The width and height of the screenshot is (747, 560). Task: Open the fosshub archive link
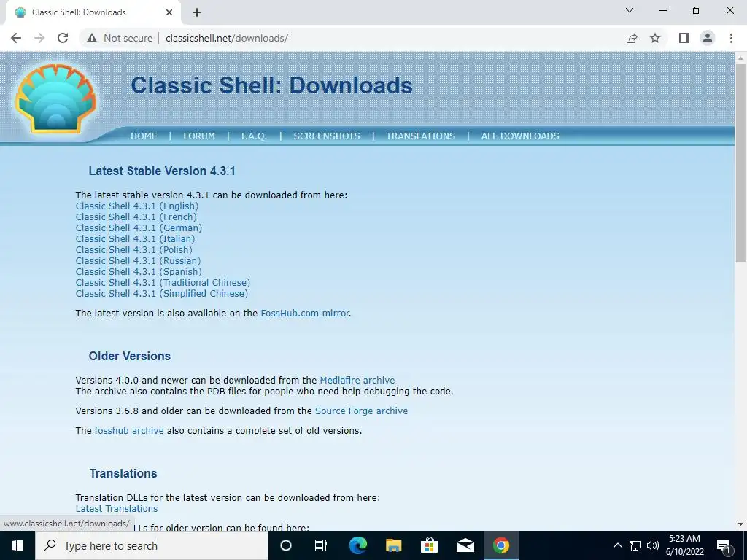(x=129, y=430)
